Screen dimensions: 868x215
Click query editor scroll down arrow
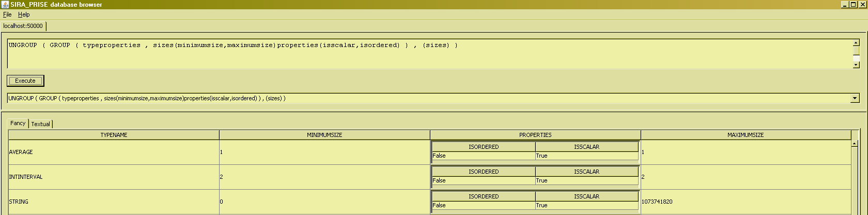click(x=856, y=65)
